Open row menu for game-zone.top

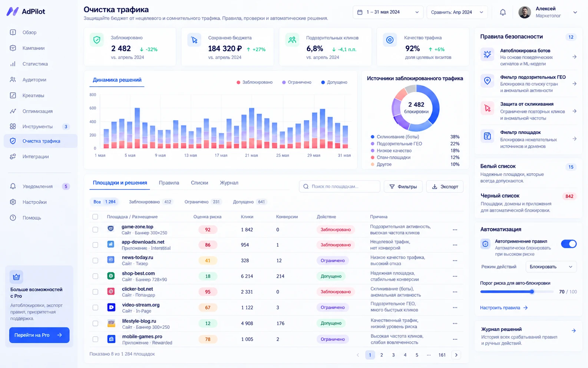coord(455,230)
